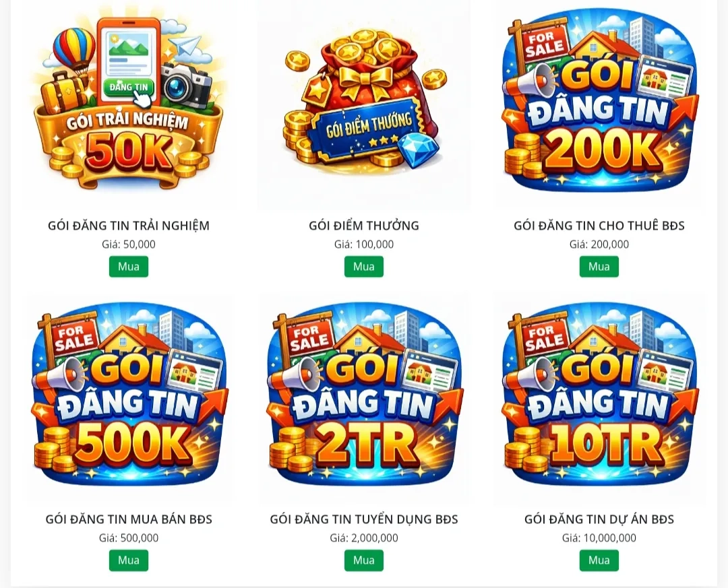The width and height of the screenshot is (728, 588).
Task: Open the GÓI ĐĂNG TIN TUYỂN DỤNG BĐS title
Action: (x=364, y=519)
